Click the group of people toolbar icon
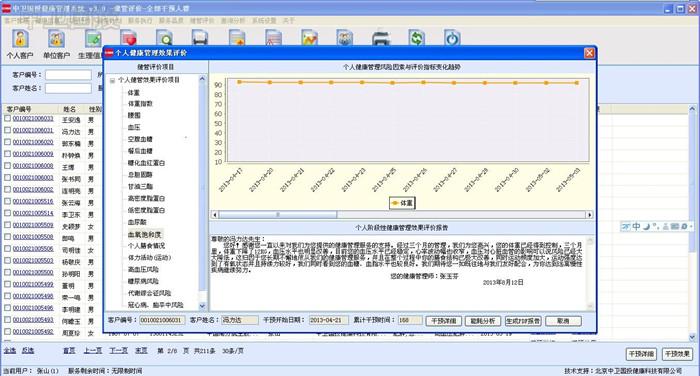The height and width of the screenshot is (376, 700). coord(345,38)
